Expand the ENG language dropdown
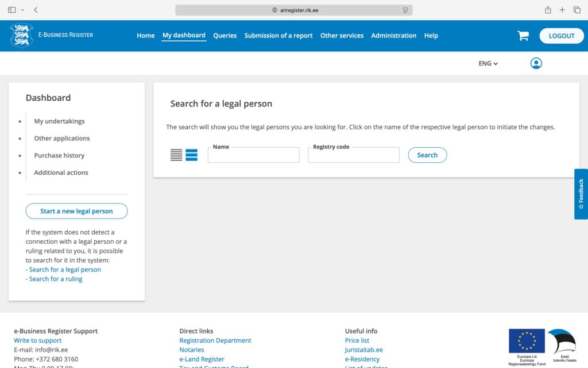The height and width of the screenshot is (368, 588). click(488, 63)
